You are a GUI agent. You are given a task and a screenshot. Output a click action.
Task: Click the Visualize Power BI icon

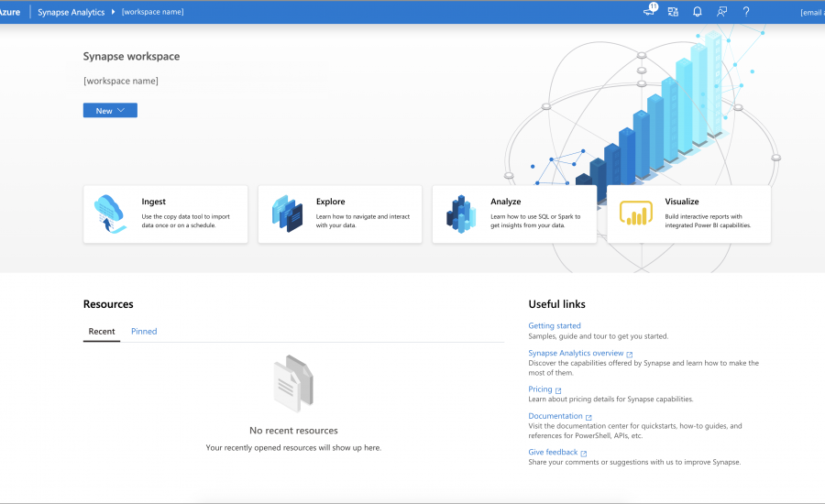634,214
